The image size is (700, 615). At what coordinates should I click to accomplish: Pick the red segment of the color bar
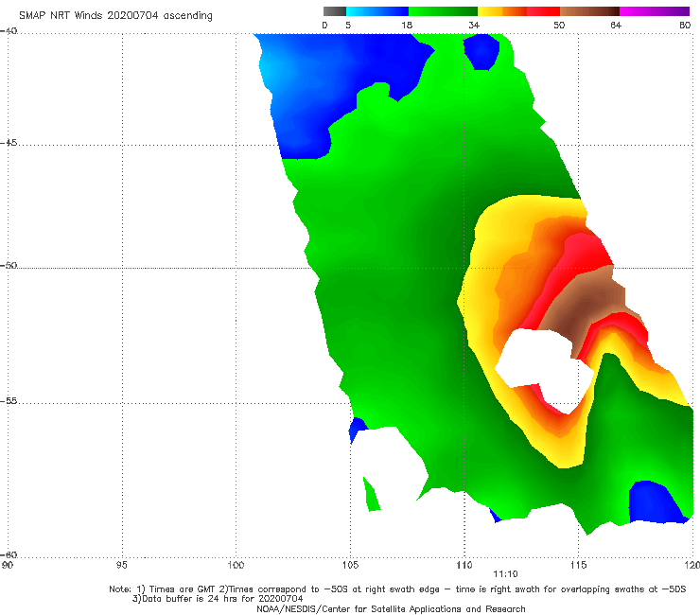[543, 11]
